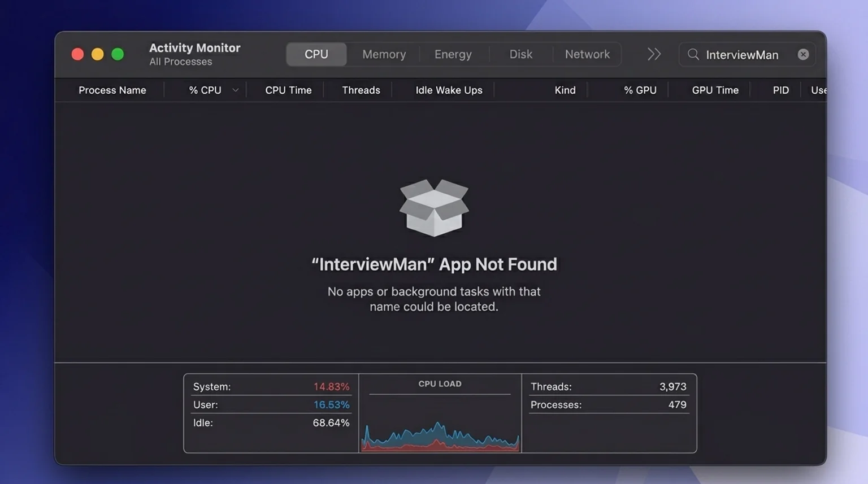The image size is (868, 484).
Task: Click the All Processes subtitle
Action: click(181, 62)
